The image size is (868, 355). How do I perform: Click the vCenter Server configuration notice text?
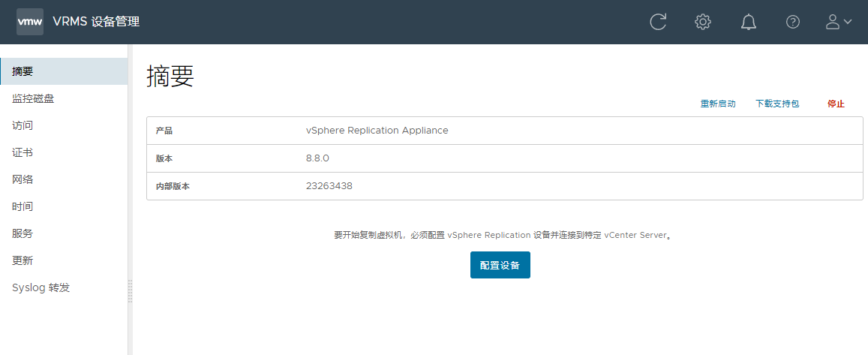(x=504, y=235)
